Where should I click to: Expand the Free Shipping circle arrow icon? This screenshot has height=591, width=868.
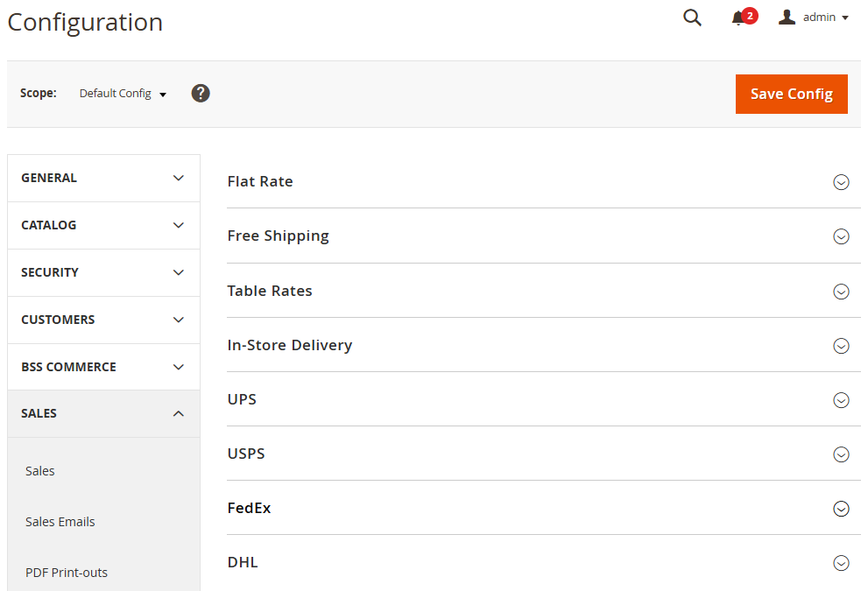pyautogui.click(x=841, y=236)
